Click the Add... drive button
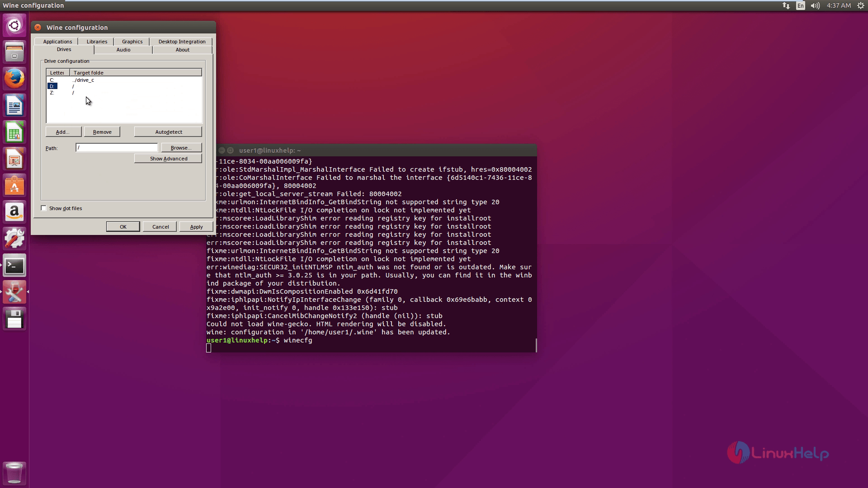868x488 pixels. coord(63,132)
